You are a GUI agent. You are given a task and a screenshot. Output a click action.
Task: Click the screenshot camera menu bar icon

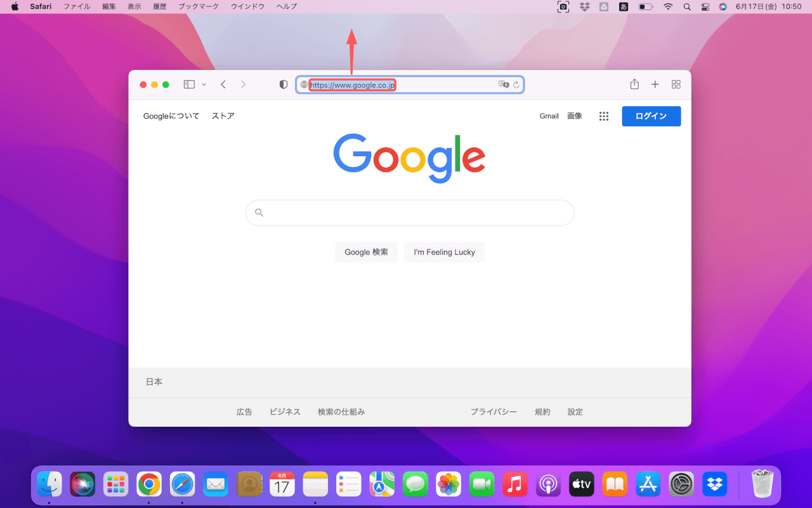coord(563,6)
